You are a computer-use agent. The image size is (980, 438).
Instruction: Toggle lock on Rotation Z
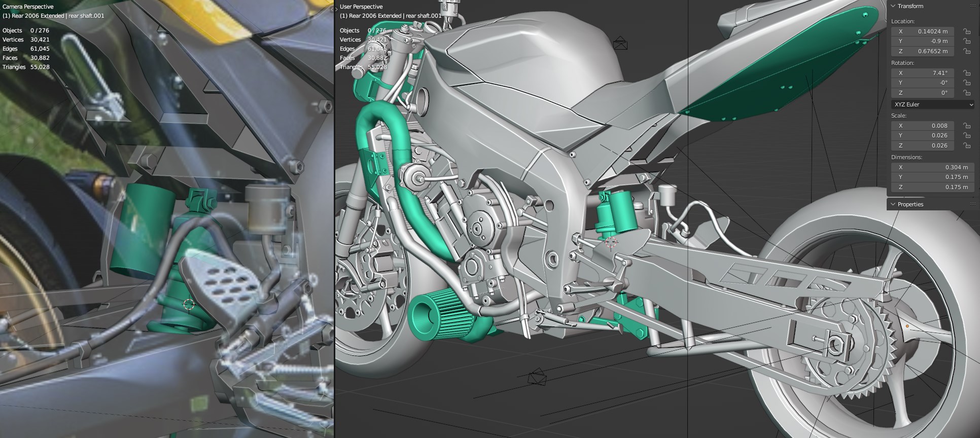[x=967, y=93]
